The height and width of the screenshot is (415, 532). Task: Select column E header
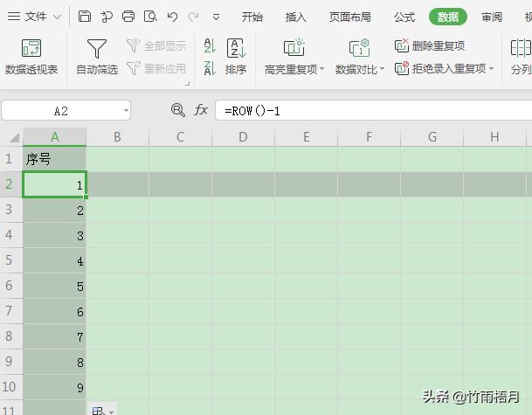307,137
